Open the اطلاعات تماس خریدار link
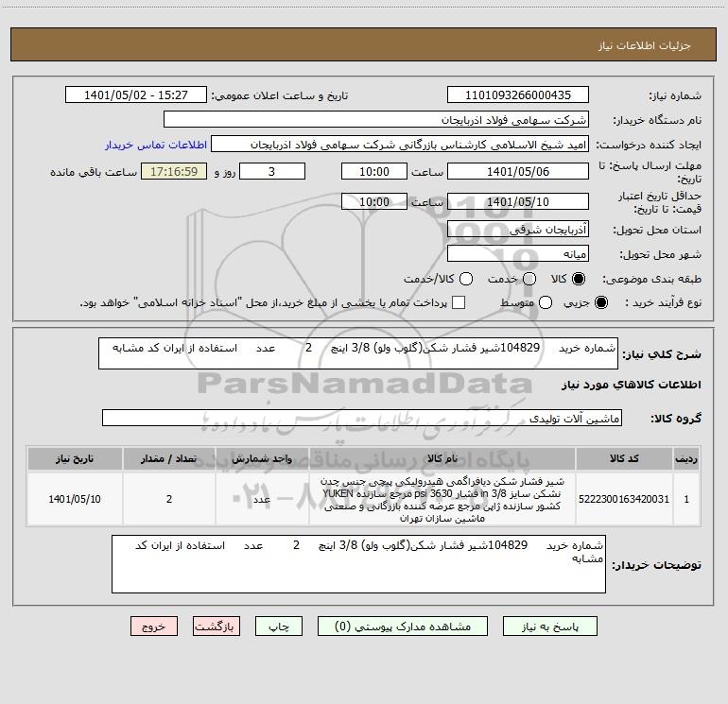This screenshot has width=728, height=704. coord(156,145)
